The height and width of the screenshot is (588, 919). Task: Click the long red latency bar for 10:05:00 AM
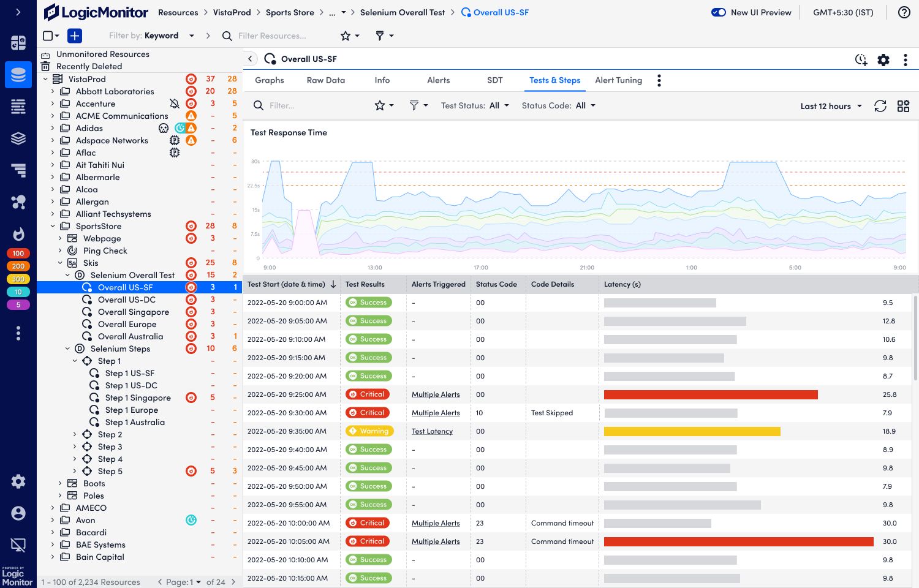739,541
